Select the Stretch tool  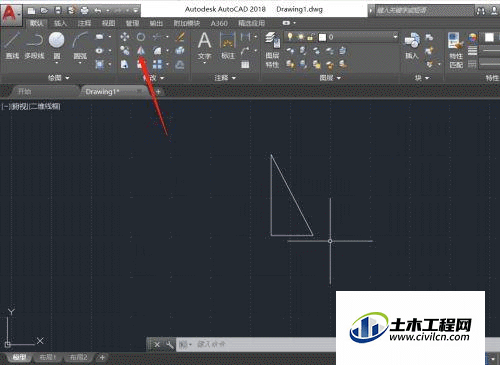tap(125, 64)
